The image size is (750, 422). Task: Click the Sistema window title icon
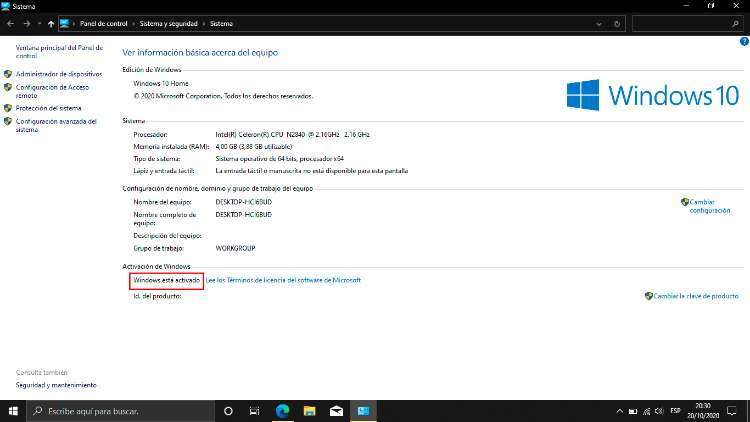pos(6,6)
